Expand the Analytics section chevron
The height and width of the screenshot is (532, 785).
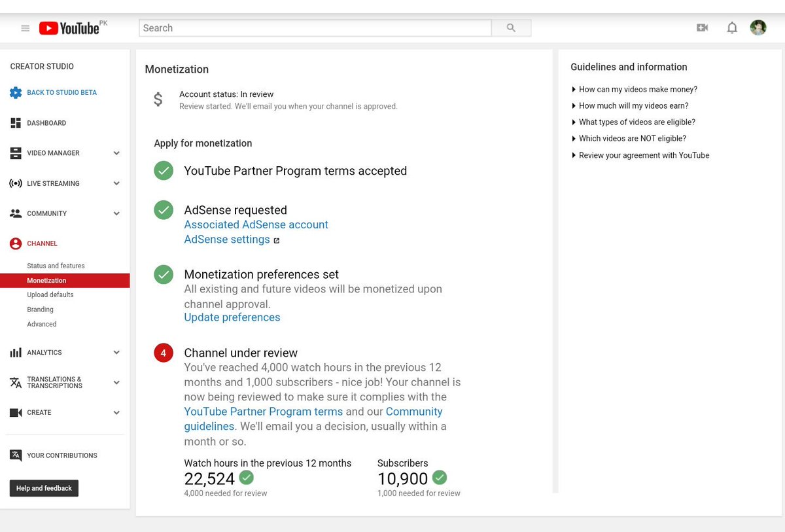pos(116,353)
